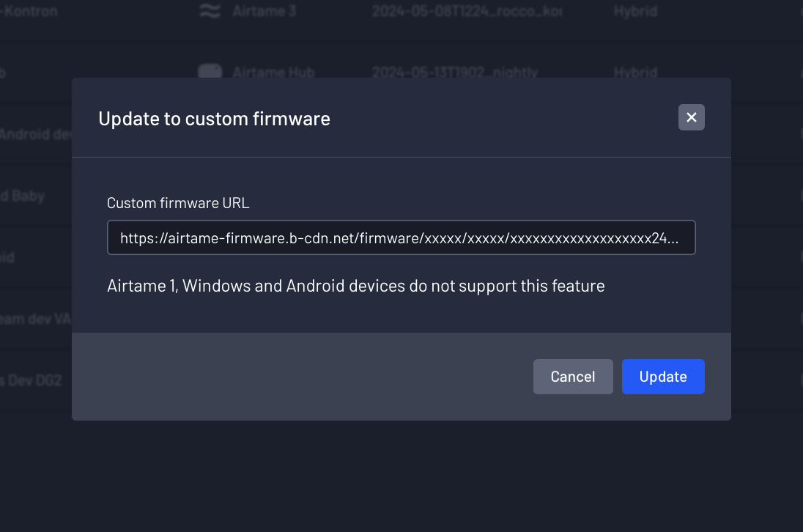Click the unsupported devices notice text
The height and width of the screenshot is (532, 803).
pyautogui.click(x=355, y=286)
